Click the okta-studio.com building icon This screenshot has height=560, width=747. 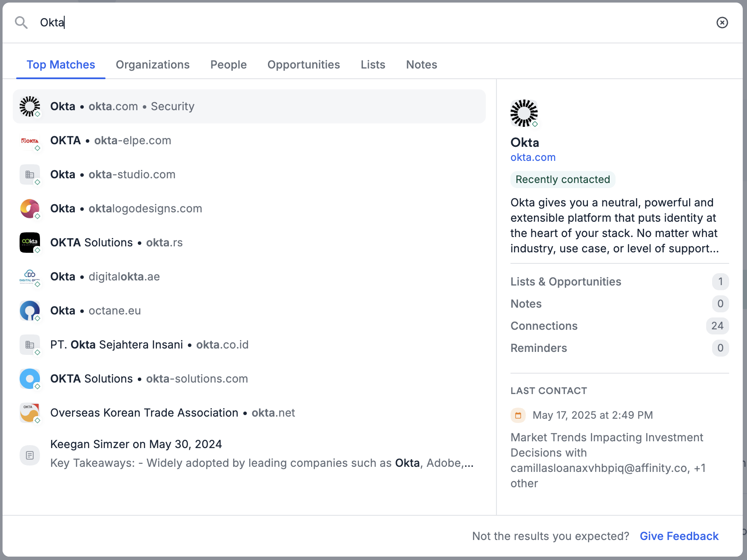[30, 174]
